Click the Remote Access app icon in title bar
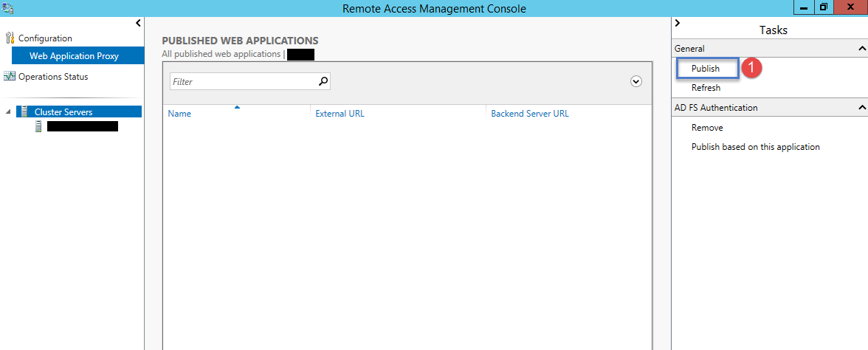This screenshot has width=868, height=350. 7,8
